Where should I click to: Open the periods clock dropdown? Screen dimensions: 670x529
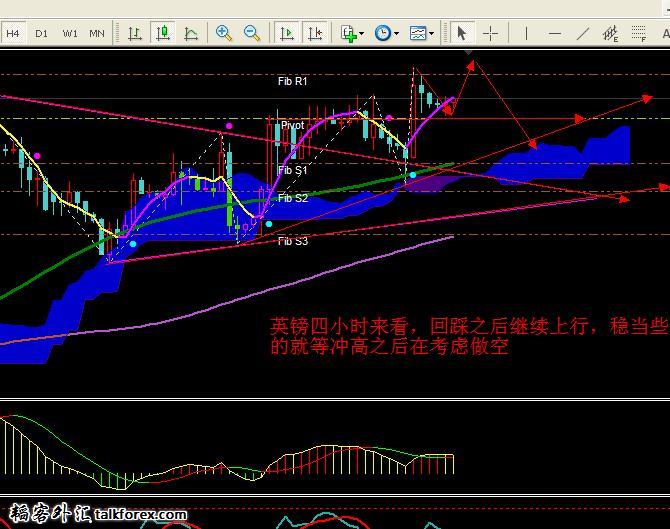[386, 33]
